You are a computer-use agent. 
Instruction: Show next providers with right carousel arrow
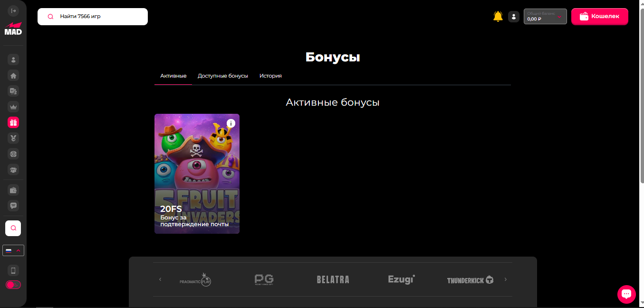pyautogui.click(x=505, y=279)
